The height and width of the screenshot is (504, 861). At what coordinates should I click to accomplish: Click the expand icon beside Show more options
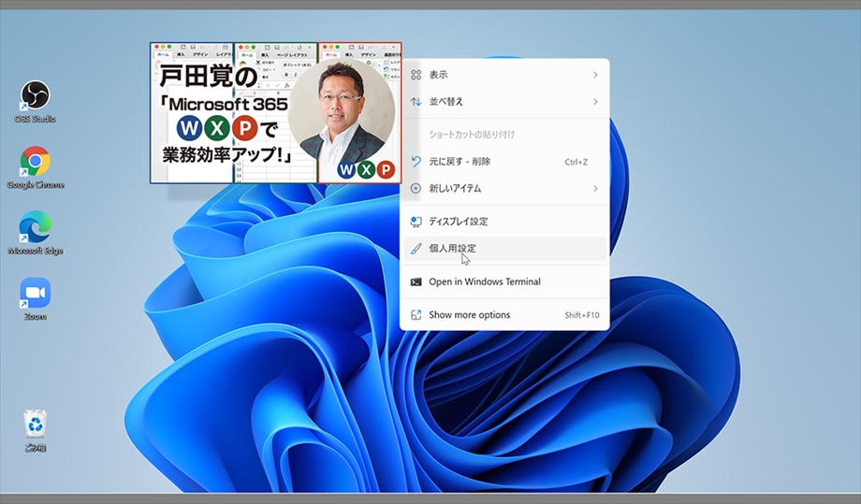416,315
